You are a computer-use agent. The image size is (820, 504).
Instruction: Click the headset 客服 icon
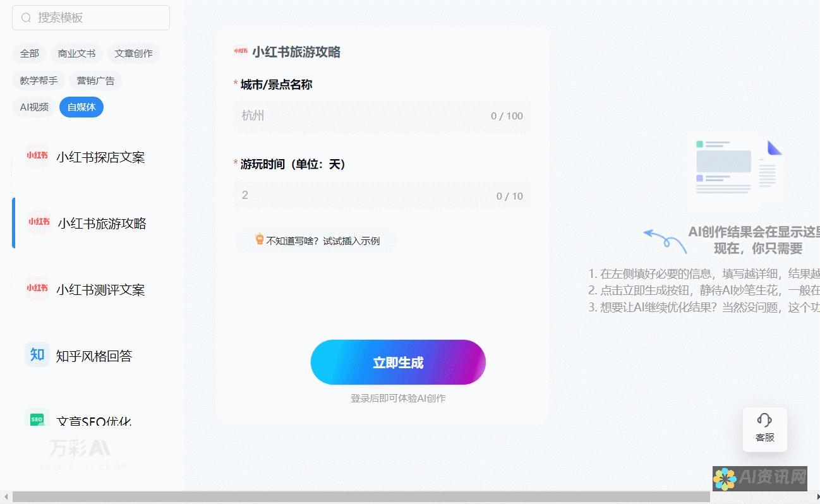coord(764,420)
